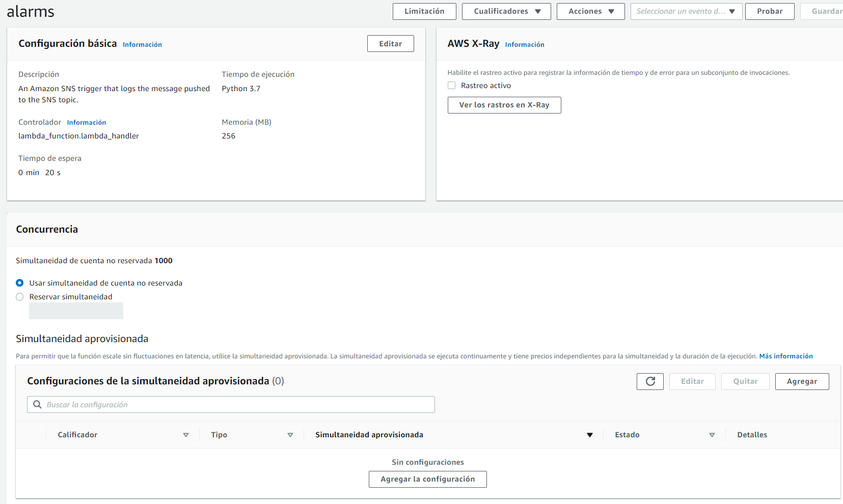Select the Reservar simultaneidad radio button

click(x=19, y=296)
